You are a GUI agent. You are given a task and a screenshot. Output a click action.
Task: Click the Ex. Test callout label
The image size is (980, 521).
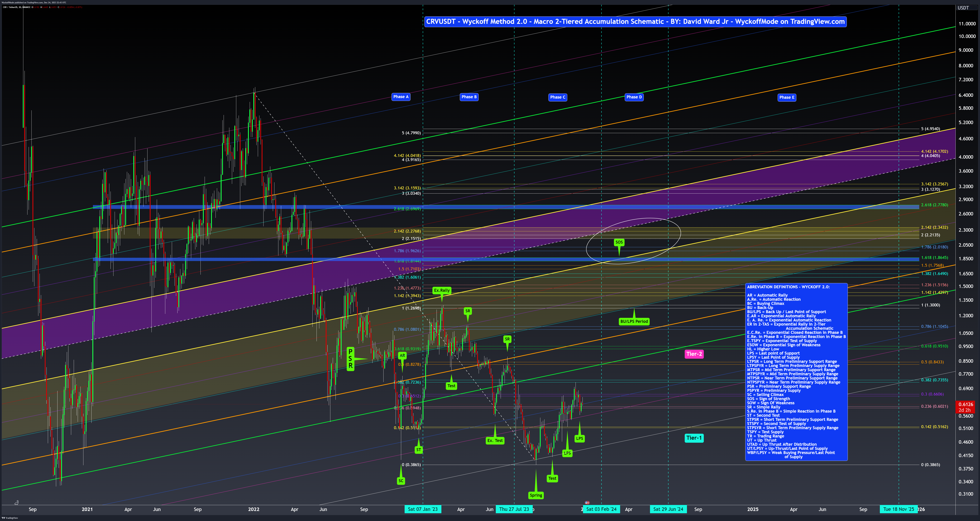pos(495,440)
